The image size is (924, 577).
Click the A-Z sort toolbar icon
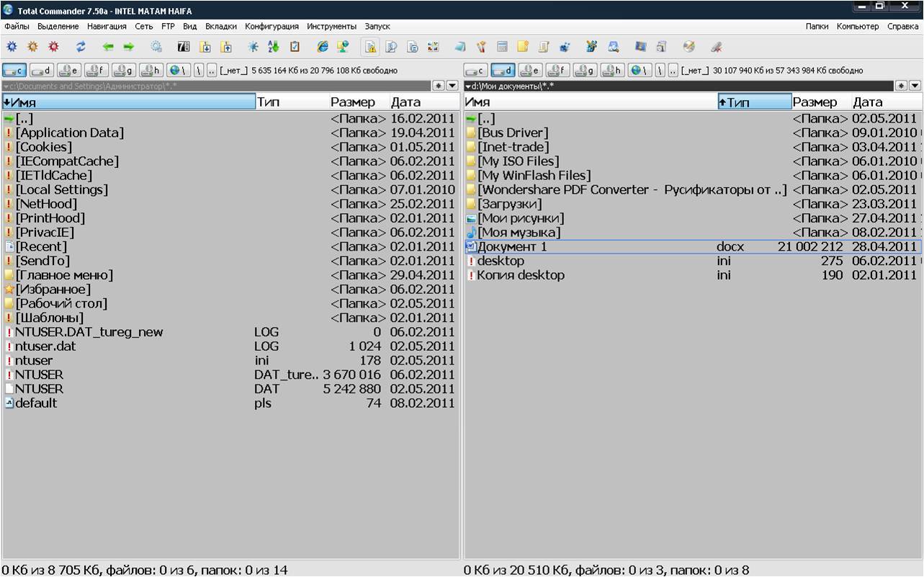pos(274,47)
